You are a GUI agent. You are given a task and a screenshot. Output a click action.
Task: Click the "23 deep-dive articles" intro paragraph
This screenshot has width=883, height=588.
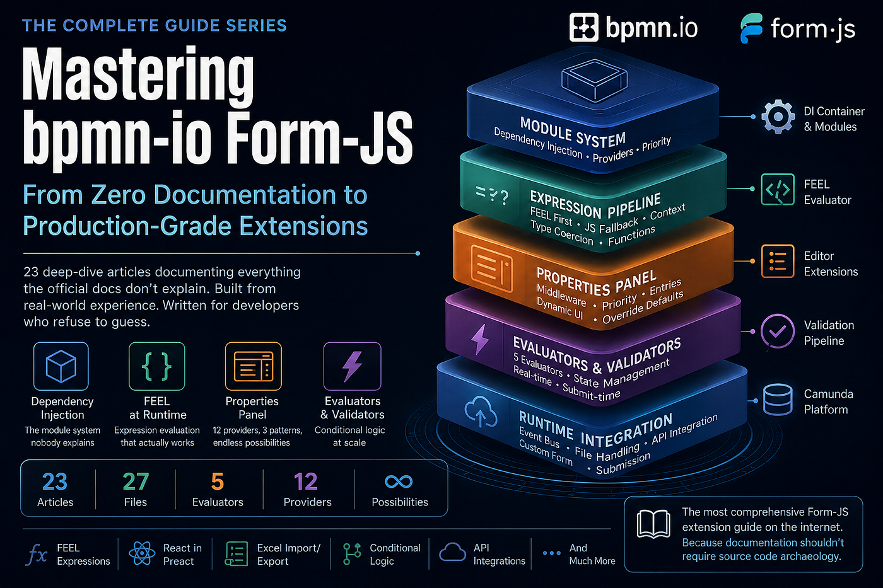pos(162,297)
